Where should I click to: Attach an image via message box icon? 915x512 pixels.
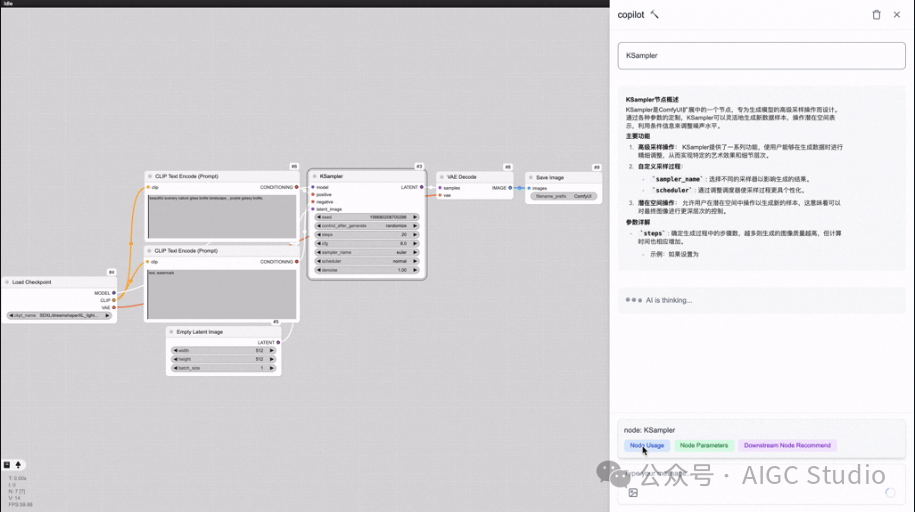click(633, 493)
